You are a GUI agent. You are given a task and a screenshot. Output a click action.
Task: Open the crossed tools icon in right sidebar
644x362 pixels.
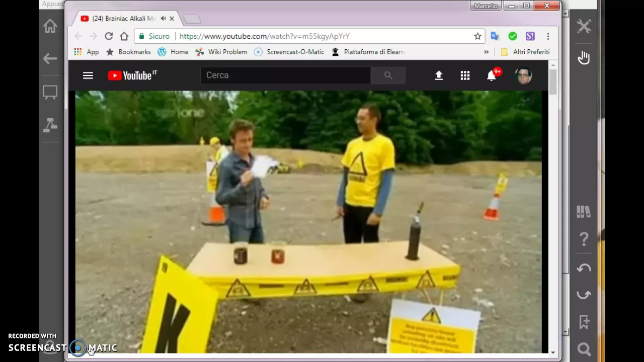pos(584,26)
